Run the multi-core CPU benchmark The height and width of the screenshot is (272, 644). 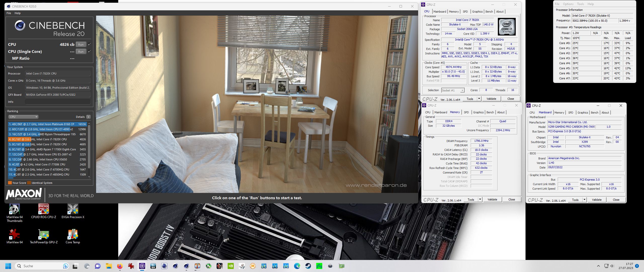81,44
